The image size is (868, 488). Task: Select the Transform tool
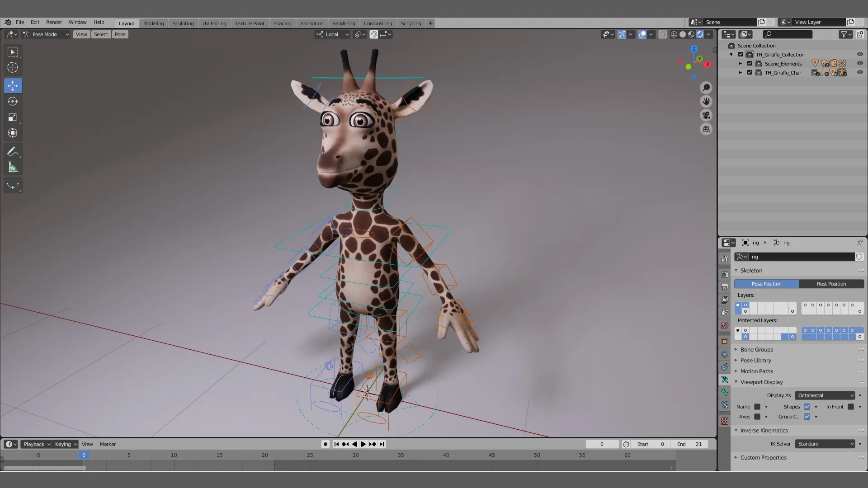[x=13, y=133]
